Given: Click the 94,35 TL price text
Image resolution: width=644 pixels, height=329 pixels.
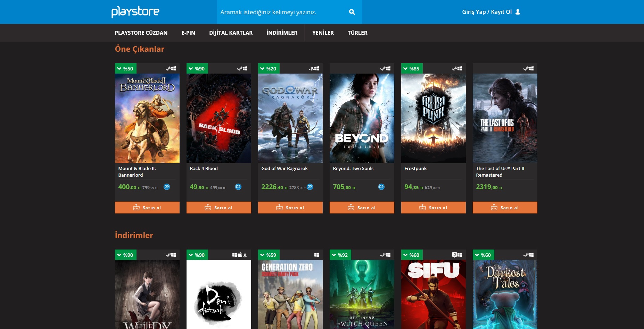Looking at the screenshot, I should click(x=414, y=187).
